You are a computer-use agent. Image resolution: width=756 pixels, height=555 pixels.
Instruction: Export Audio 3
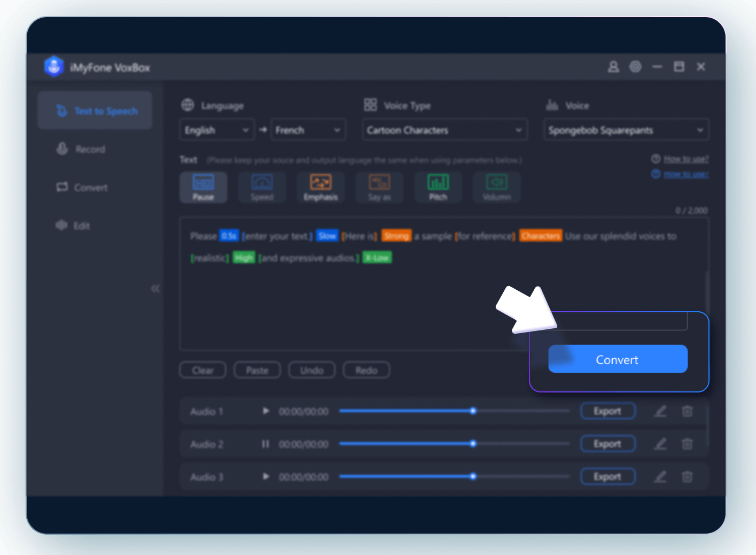pos(607,476)
